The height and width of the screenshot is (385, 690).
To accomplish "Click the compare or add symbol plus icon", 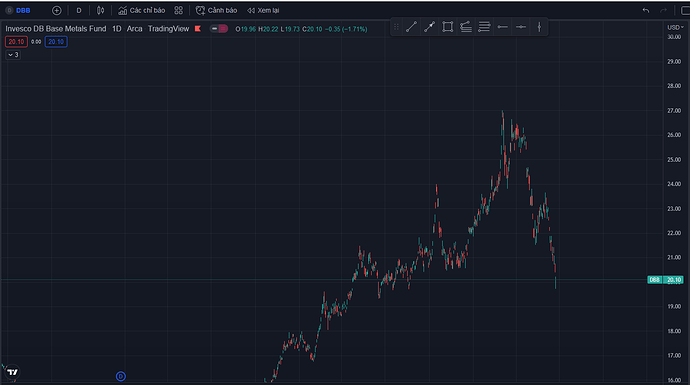I will click(57, 10).
